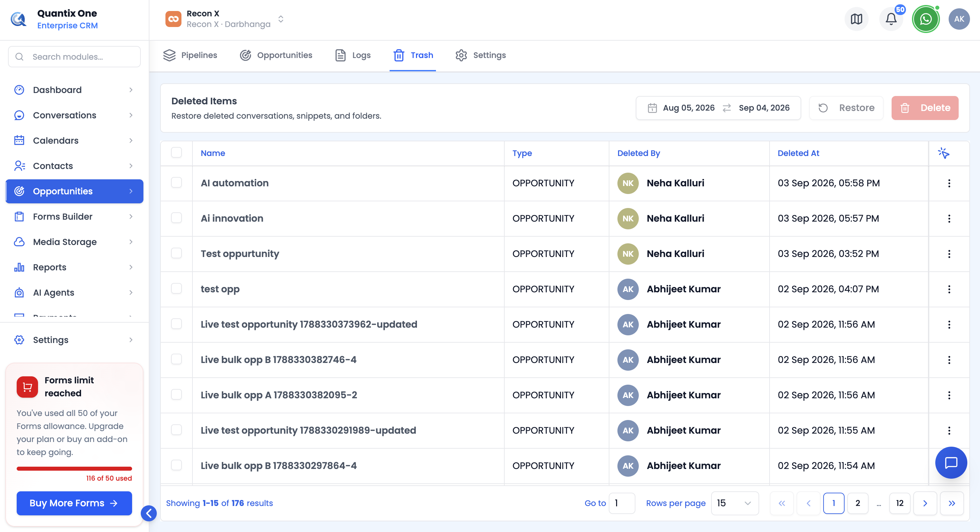Open the Recon X workspace switcher chevrons
This screenshot has height=532, width=980.
[x=281, y=19]
